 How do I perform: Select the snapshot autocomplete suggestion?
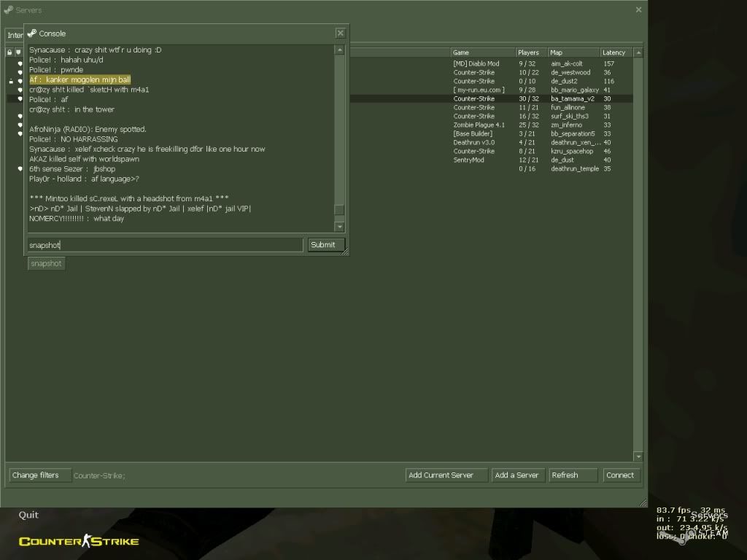pyautogui.click(x=46, y=263)
